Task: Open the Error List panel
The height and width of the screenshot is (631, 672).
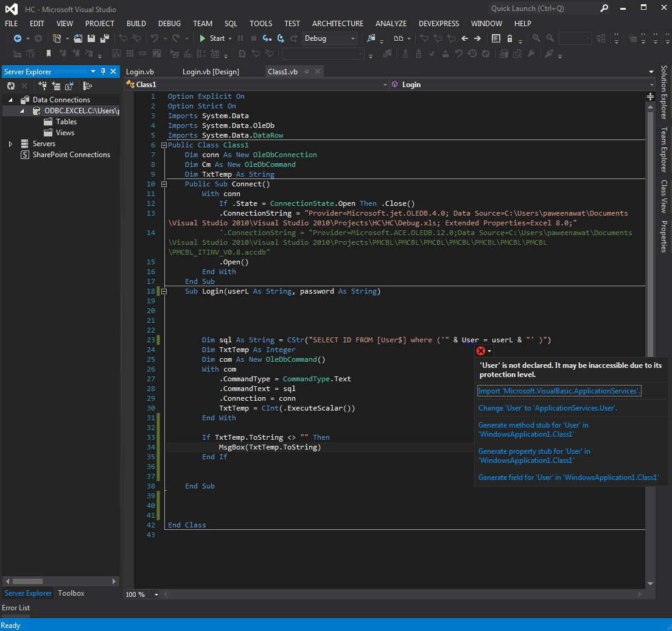Action: (x=16, y=608)
